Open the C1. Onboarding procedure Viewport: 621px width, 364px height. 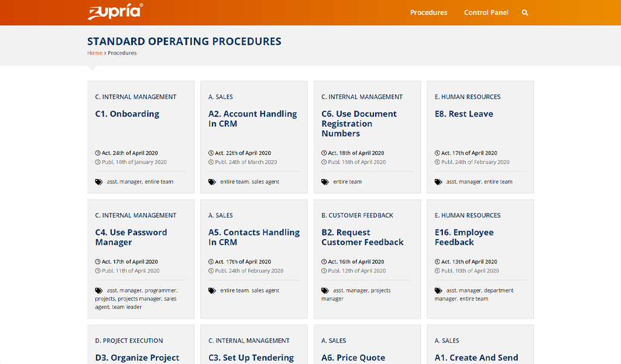click(127, 114)
